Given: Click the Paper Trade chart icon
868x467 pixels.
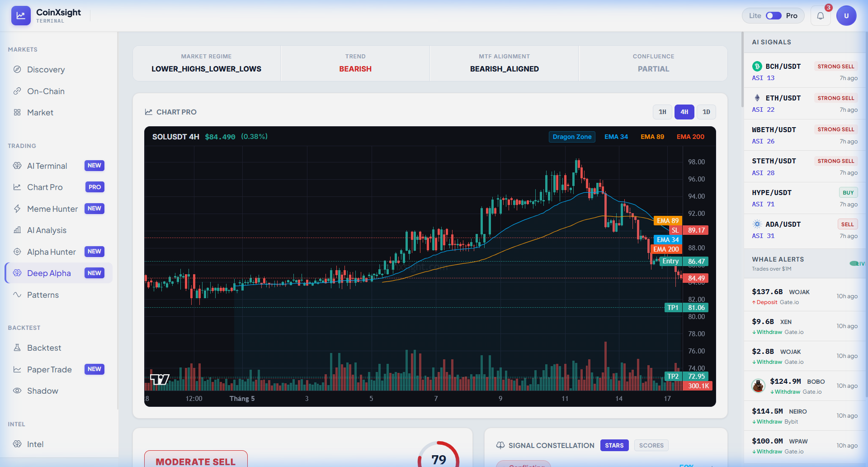Looking at the screenshot, I should 17,369.
